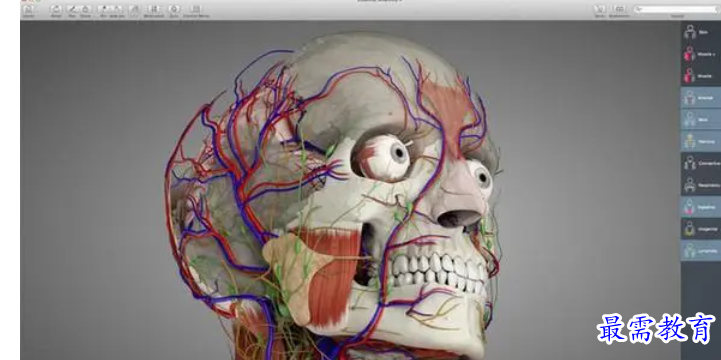Hide the Lymphatic system layer

[x=701, y=251]
